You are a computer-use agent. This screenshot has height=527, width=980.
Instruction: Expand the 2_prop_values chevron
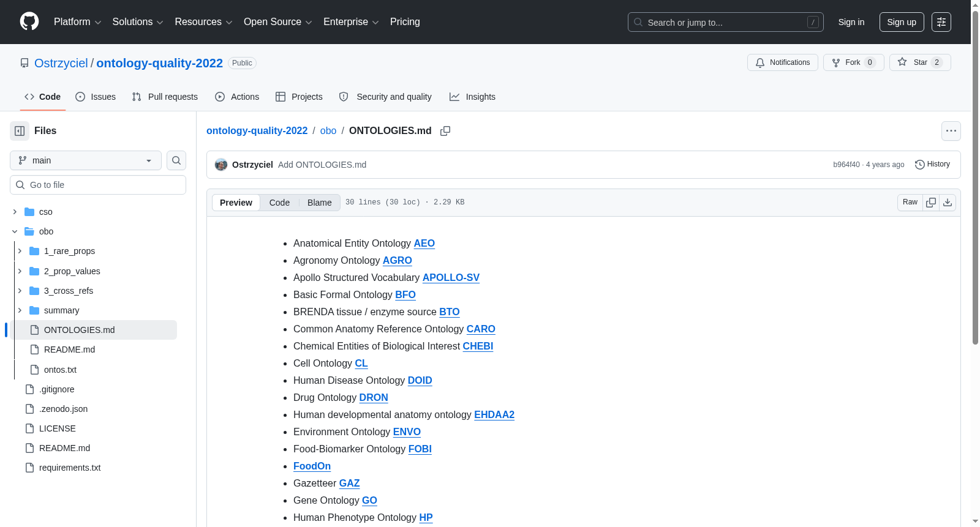click(x=20, y=271)
